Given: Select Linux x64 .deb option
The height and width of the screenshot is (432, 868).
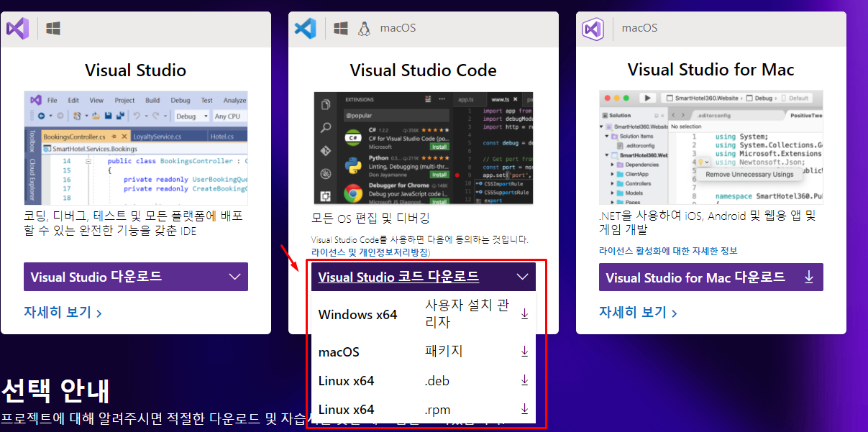Looking at the screenshot, I should 424,380.
